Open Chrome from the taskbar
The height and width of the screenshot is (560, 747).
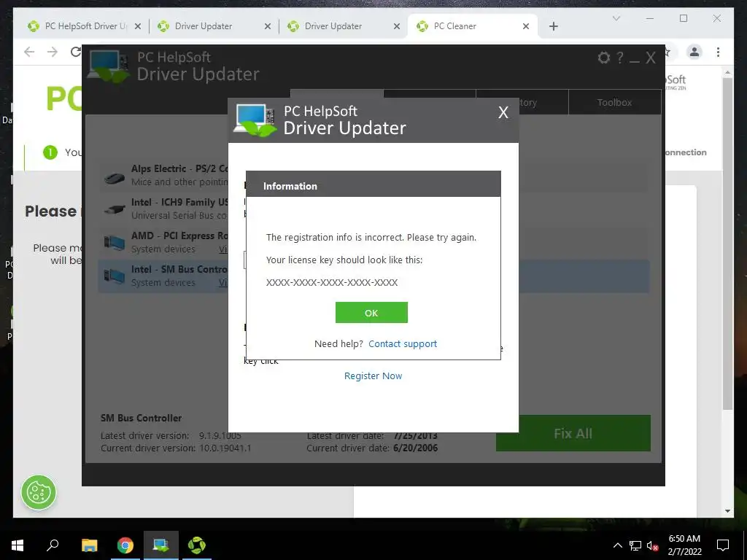tap(125, 545)
